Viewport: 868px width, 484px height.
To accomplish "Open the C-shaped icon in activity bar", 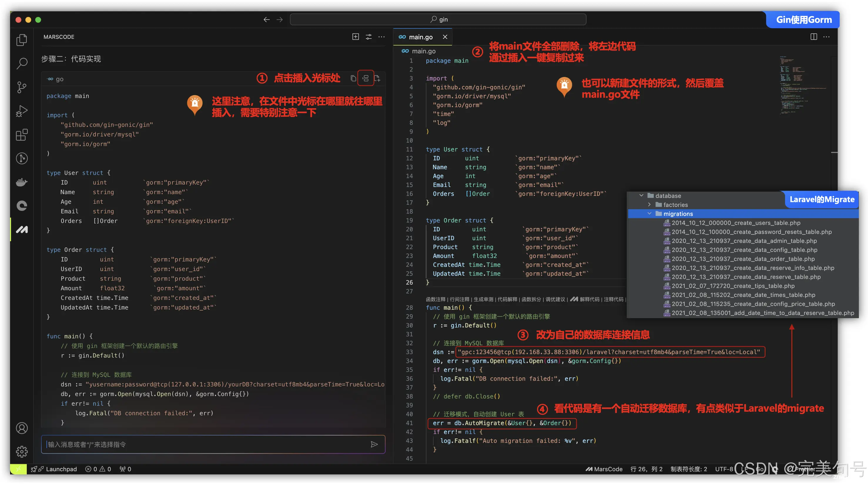I will click(x=22, y=206).
